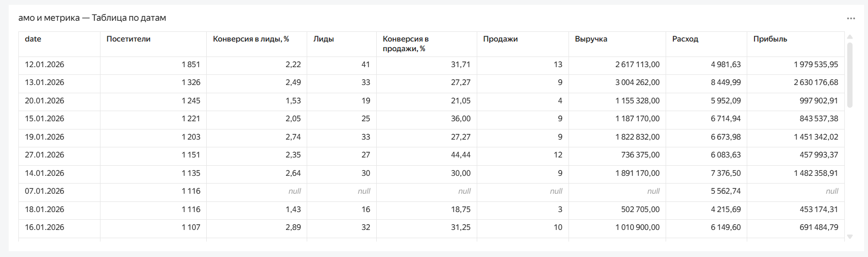This screenshot has height=257, width=868.
Task: Sort by the Посетители column header
Action: 128,39
